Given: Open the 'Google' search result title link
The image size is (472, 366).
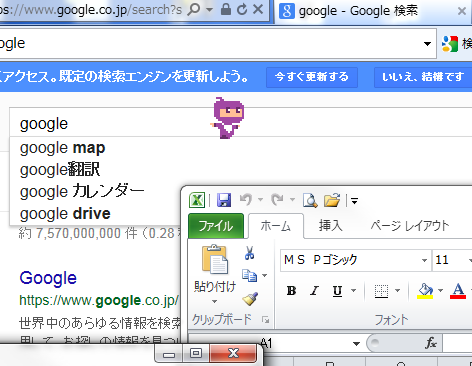Looking at the screenshot, I should coord(48,278).
